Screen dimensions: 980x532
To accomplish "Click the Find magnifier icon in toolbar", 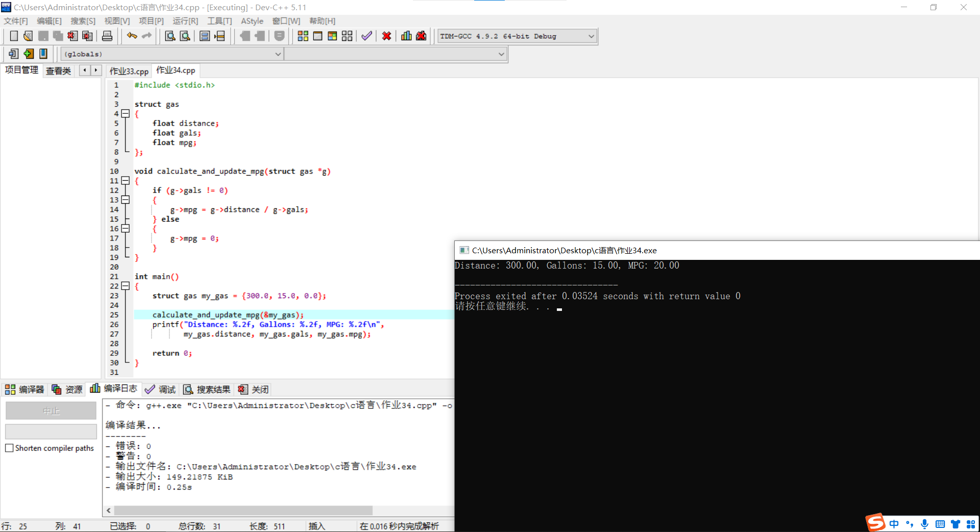I will 170,36.
